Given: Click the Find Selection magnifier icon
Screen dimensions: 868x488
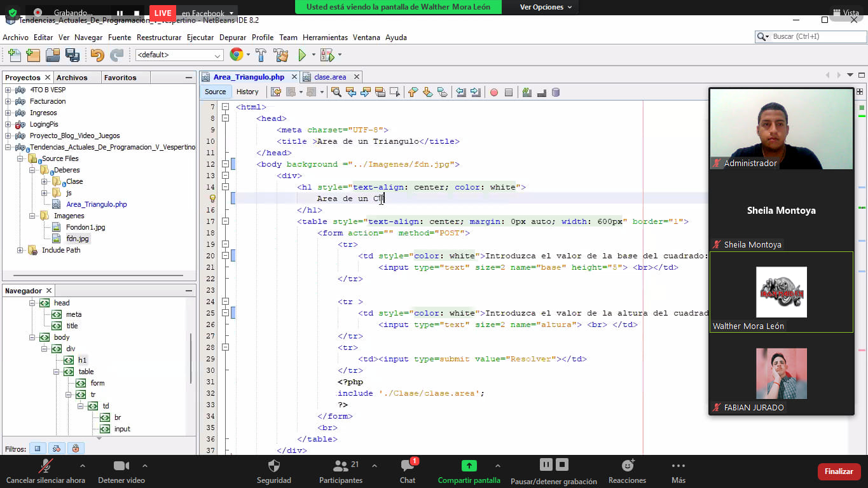Looking at the screenshot, I should [x=336, y=92].
